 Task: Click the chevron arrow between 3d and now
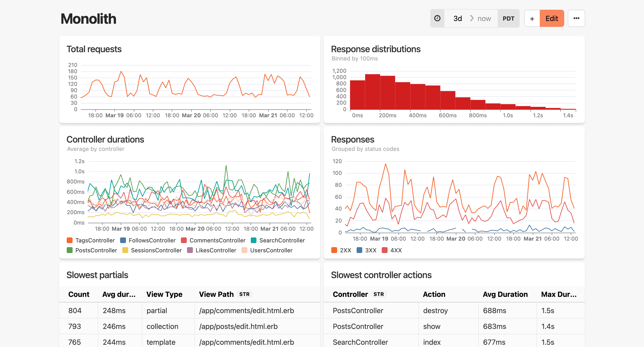(471, 19)
